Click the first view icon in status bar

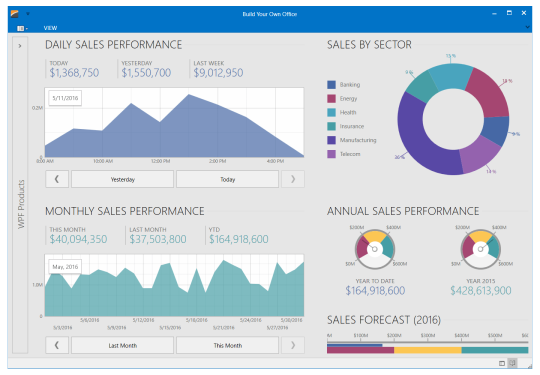[x=502, y=363]
